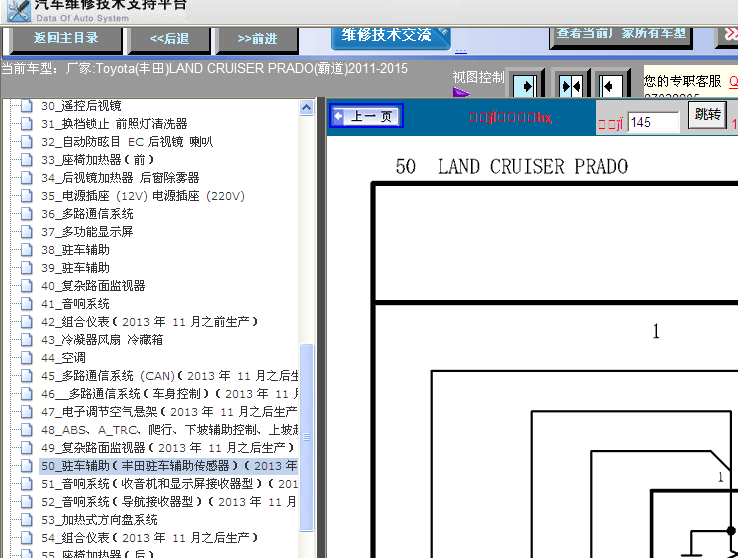Image resolution: width=738 pixels, height=558 pixels.
Task: Click the 查看当前厂家所有车型 button
Action: (x=621, y=37)
